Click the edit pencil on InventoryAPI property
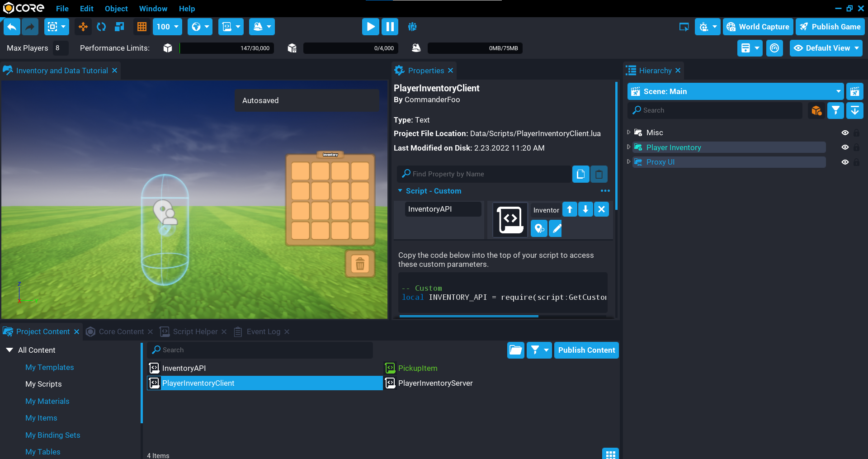The height and width of the screenshot is (459, 868). tap(557, 229)
